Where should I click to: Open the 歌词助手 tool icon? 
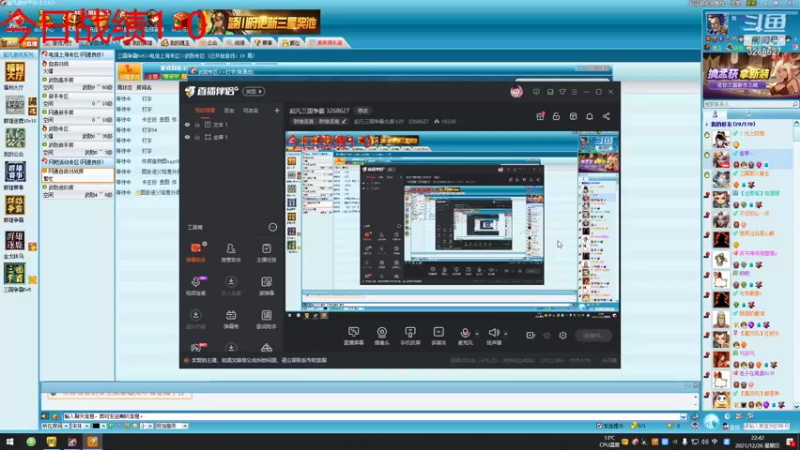[x=266, y=319]
